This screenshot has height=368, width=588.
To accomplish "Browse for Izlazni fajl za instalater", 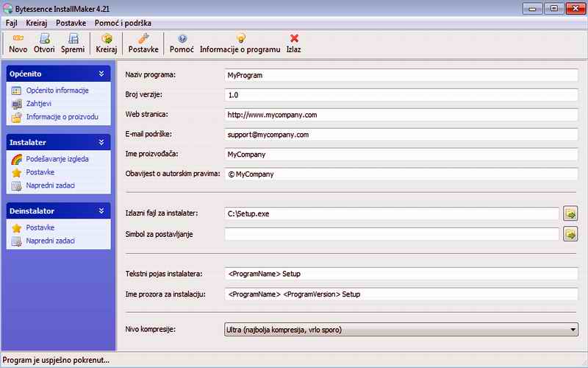I will tap(570, 213).
